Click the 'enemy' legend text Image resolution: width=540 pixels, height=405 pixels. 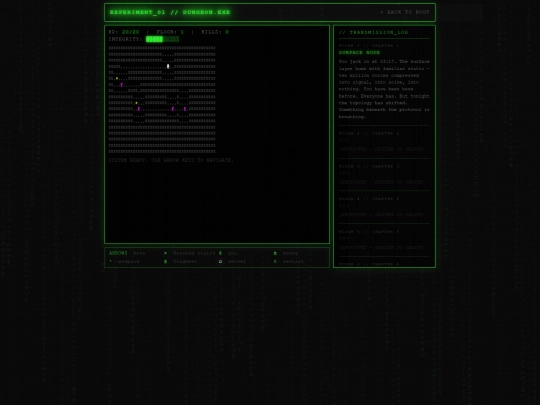click(x=290, y=253)
